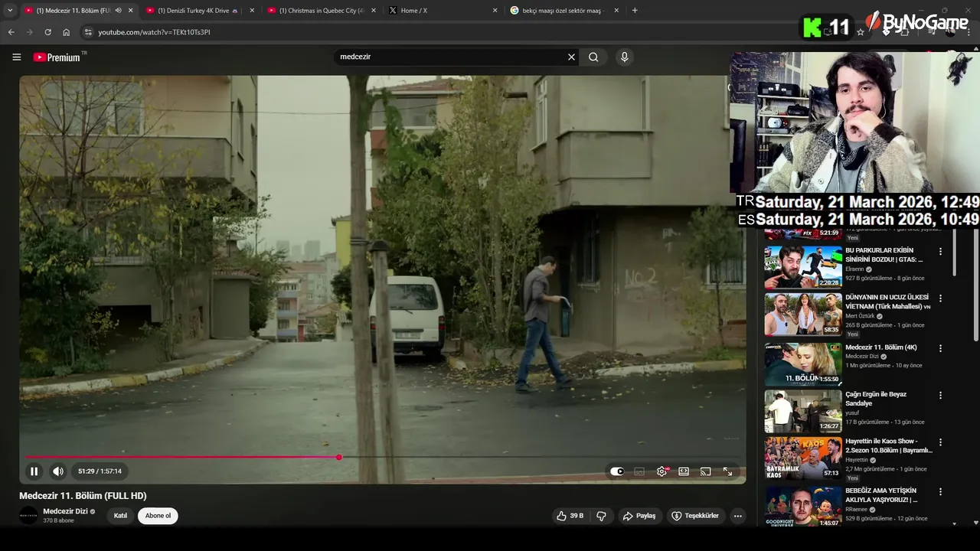Dislike the Medcezir video
The width and height of the screenshot is (980, 551).
pos(602,516)
